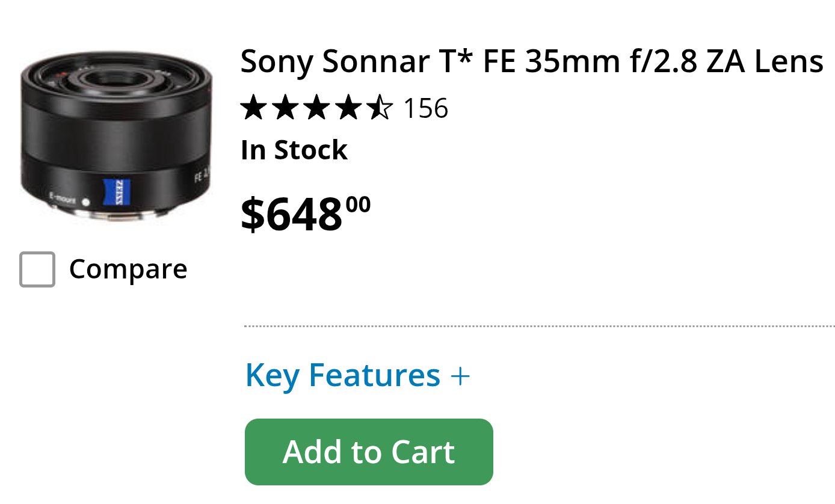Click the dotted divider above Key Features
Image resolution: width=835 pixels, height=504 pixels.
pos(539,327)
